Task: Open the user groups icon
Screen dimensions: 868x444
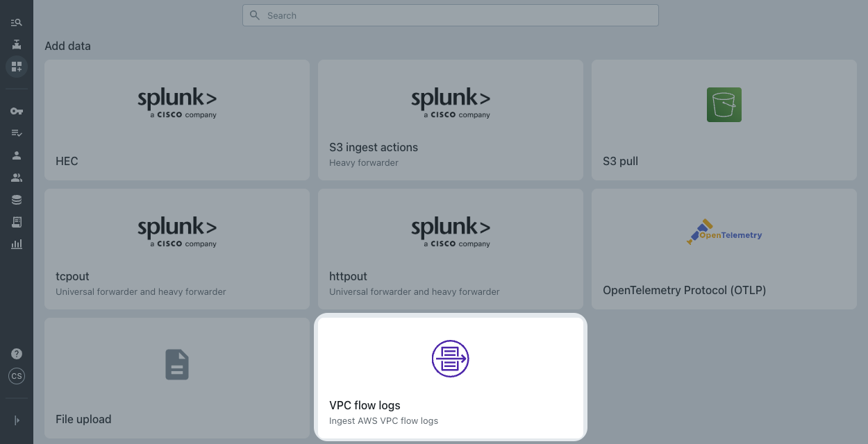Action: point(16,177)
